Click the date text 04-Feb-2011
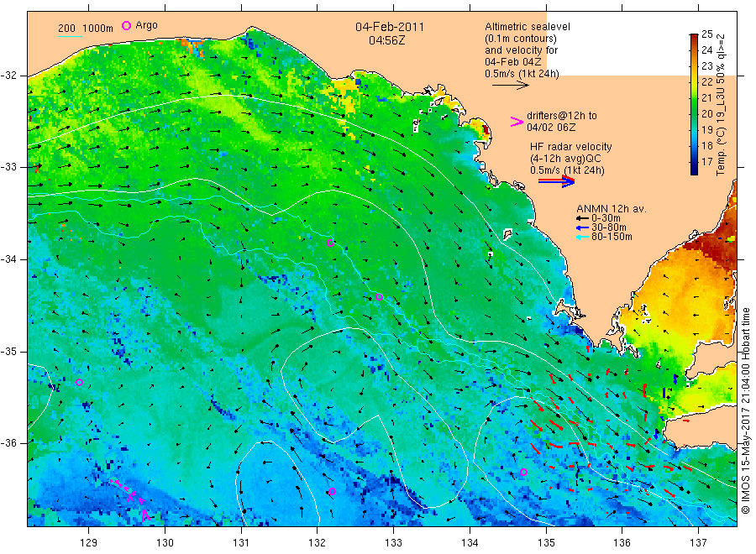Image resolution: width=756 pixels, height=554 pixels. pos(390,27)
